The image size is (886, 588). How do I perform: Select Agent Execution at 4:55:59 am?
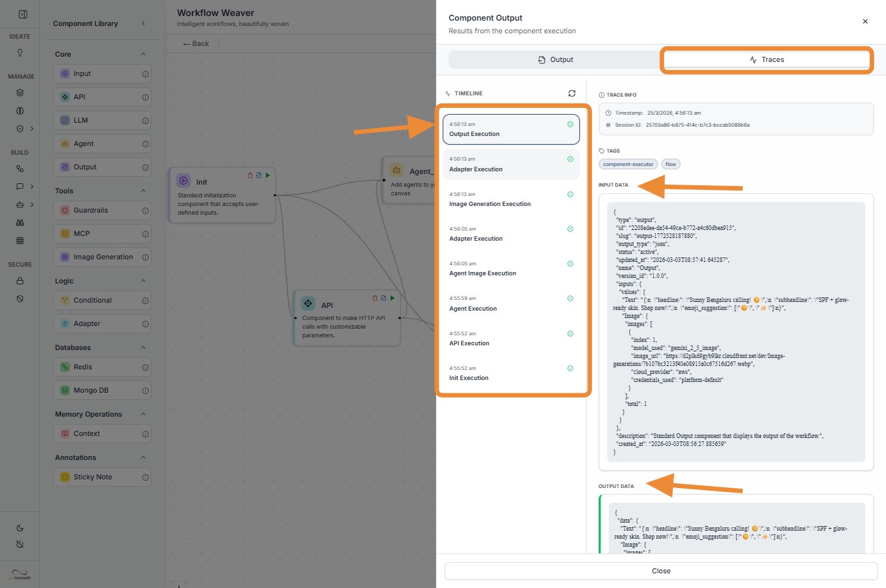click(x=511, y=304)
